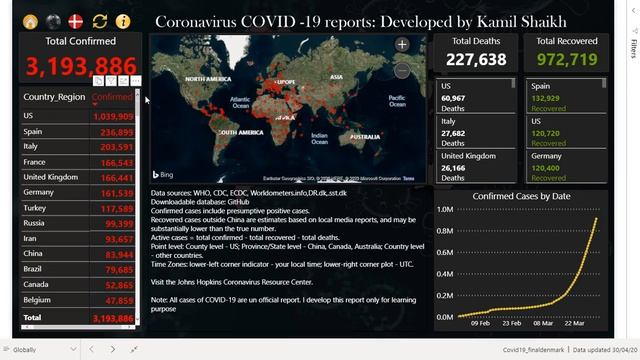This screenshot has width=640, height=360.
Task: Go to next report page arrow
Action: (x=112, y=349)
